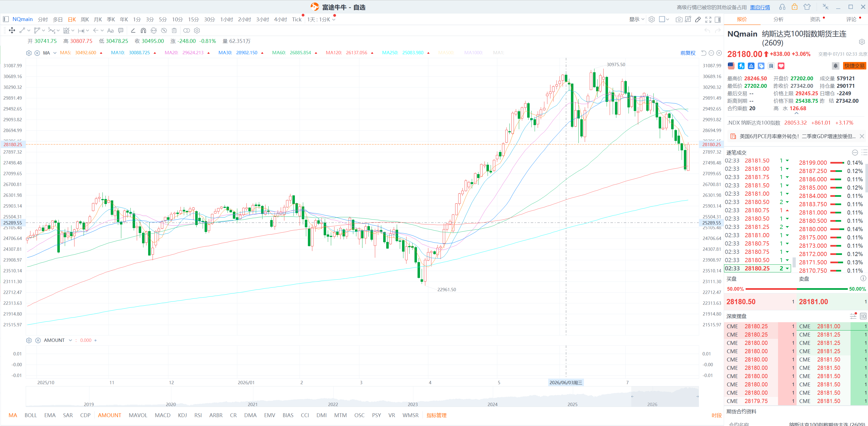Collapse the quote details chevron
The height and width of the screenshot is (426, 868).
coord(796,113)
